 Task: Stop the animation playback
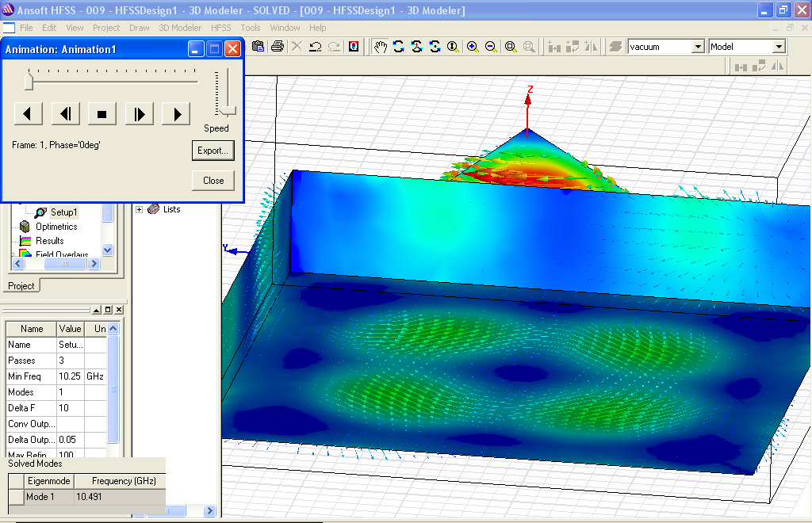(x=102, y=114)
